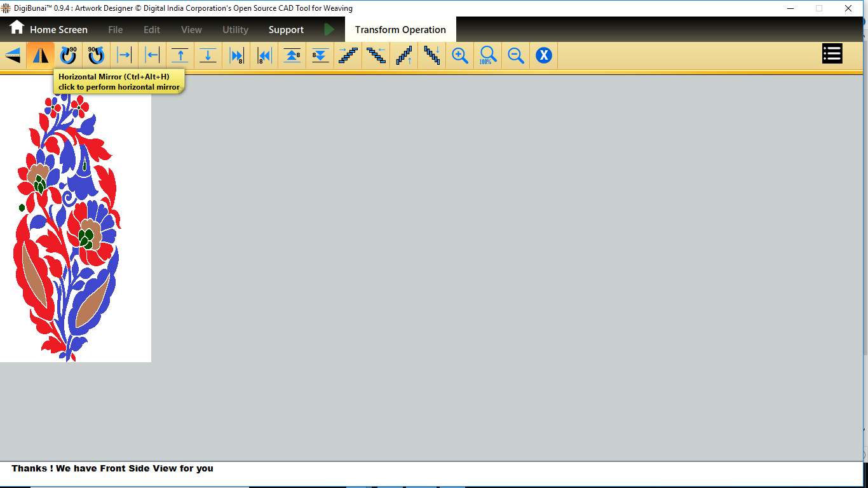Select the Transform Operation tab
The height and width of the screenshot is (488, 868).
click(400, 30)
